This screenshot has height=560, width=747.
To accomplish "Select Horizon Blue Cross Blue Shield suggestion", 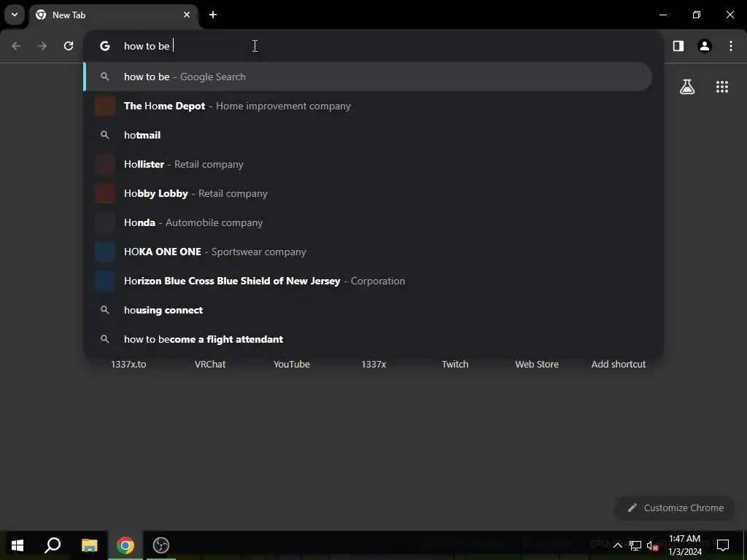I will click(x=368, y=281).
